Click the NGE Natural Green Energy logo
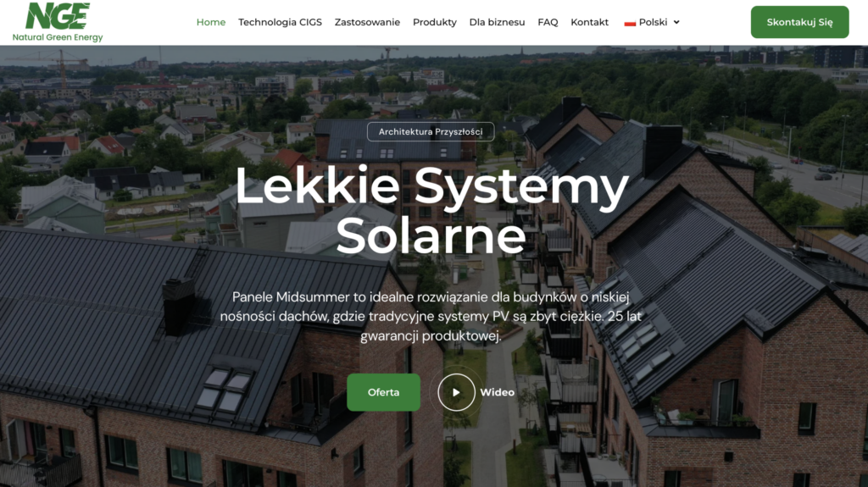This screenshot has width=868, height=487. tap(58, 22)
